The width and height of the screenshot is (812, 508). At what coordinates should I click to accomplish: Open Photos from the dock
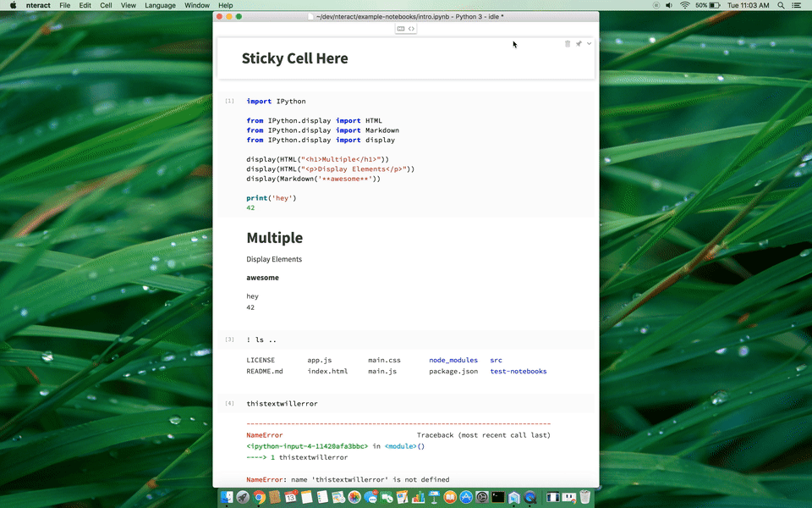354,497
